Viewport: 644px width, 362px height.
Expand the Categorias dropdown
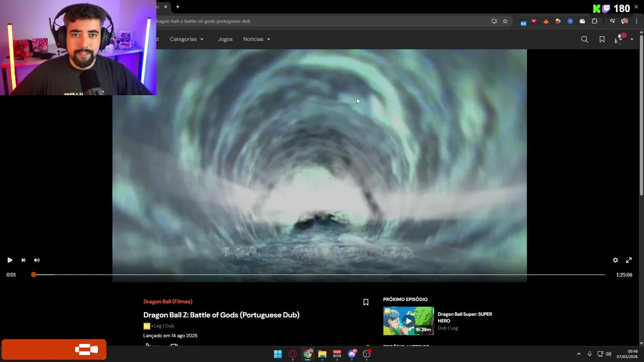coord(187,39)
